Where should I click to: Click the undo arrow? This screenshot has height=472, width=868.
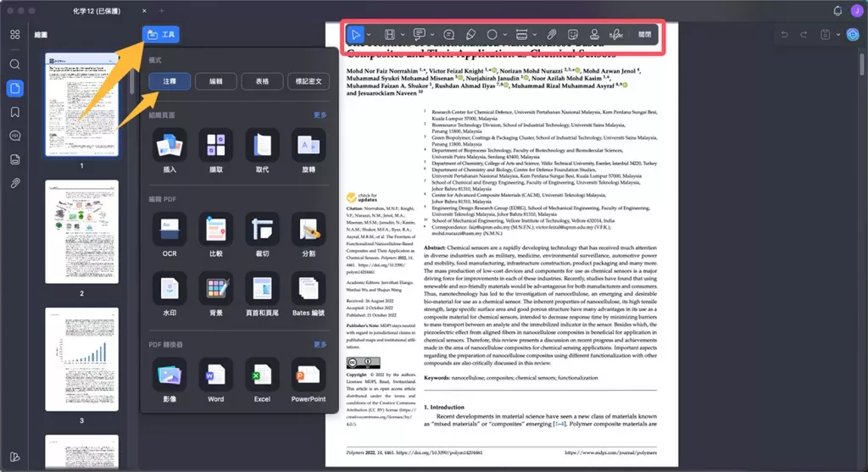784,34
